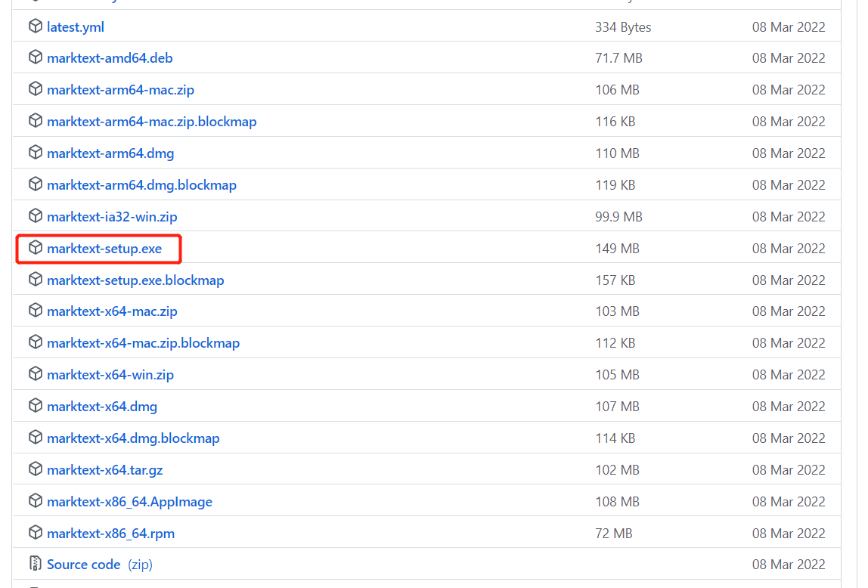Click the 334 Bytes size value

point(623,27)
